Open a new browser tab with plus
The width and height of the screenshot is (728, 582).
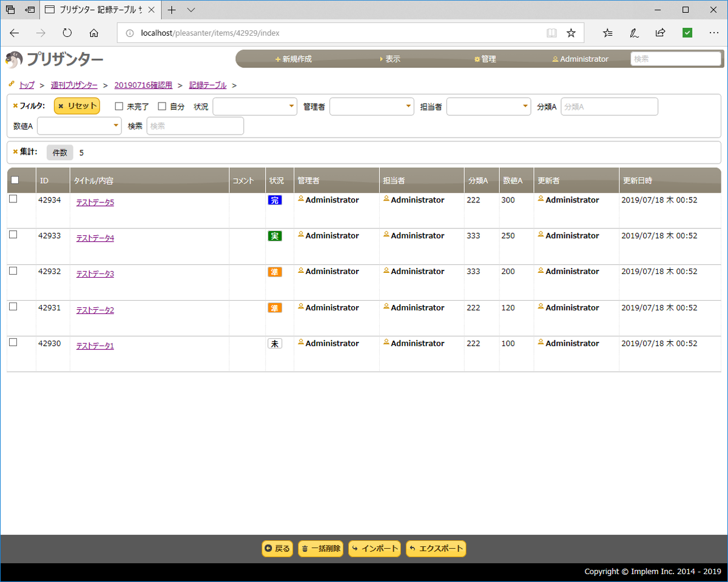[172, 10]
